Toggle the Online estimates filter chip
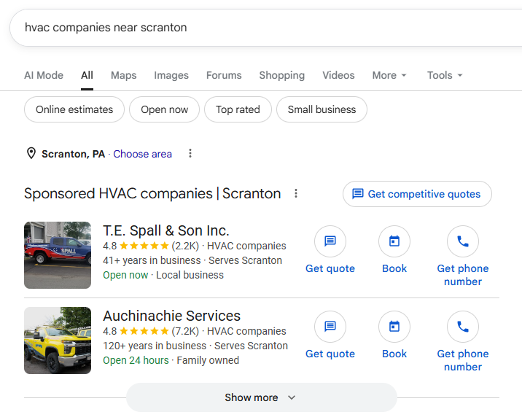Viewport: 522px width, 420px height. (x=74, y=109)
